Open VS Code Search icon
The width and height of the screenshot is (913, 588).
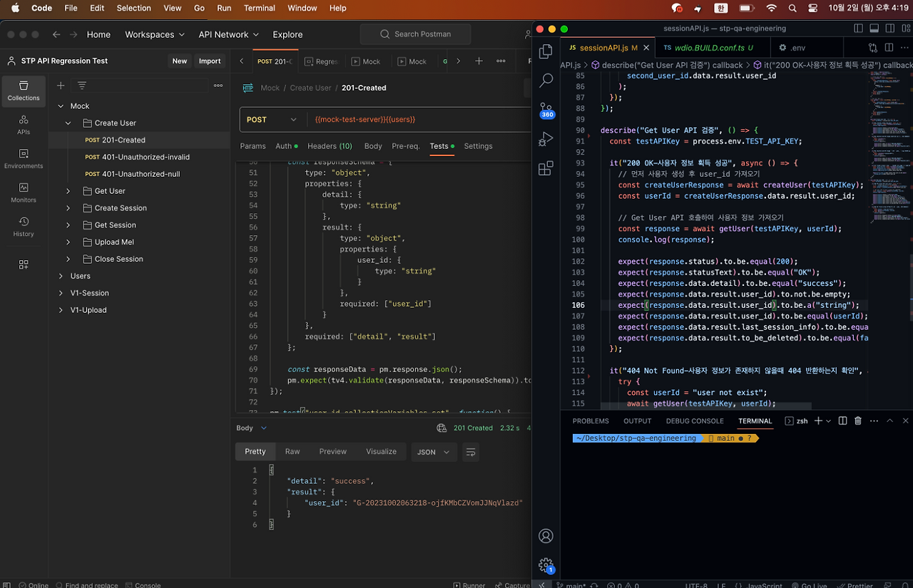546,81
